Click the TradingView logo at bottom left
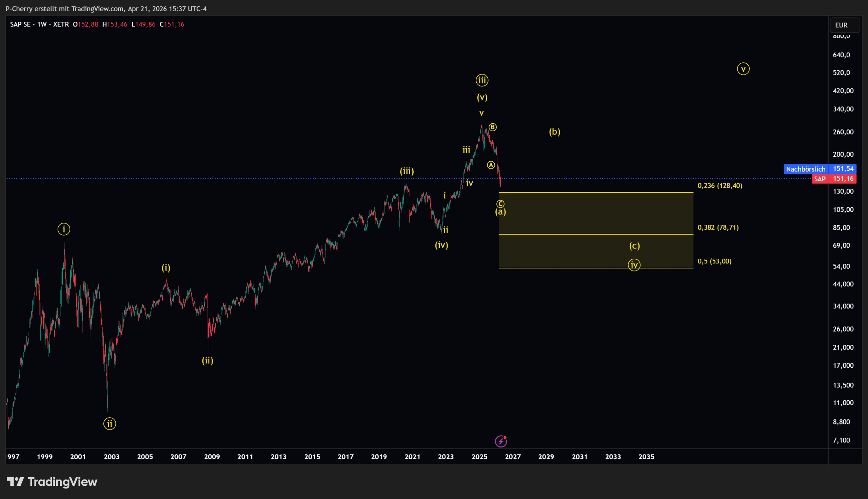 pos(52,482)
